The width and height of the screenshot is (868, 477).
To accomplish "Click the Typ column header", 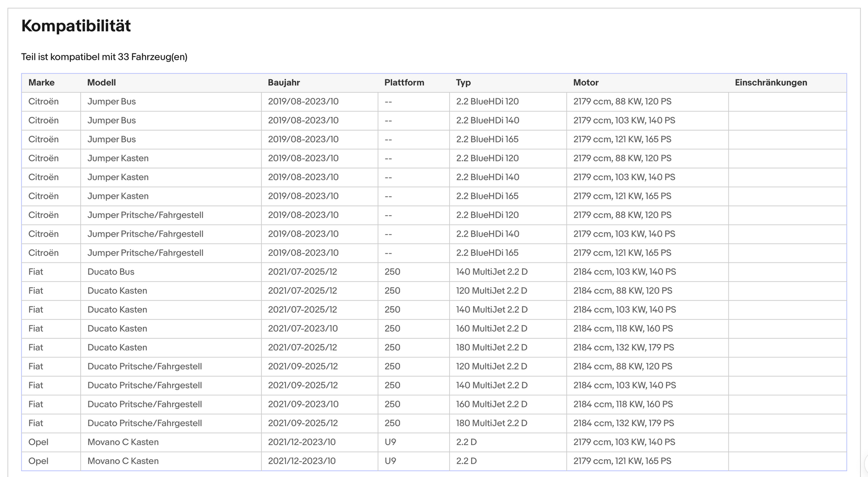I will pyautogui.click(x=463, y=82).
